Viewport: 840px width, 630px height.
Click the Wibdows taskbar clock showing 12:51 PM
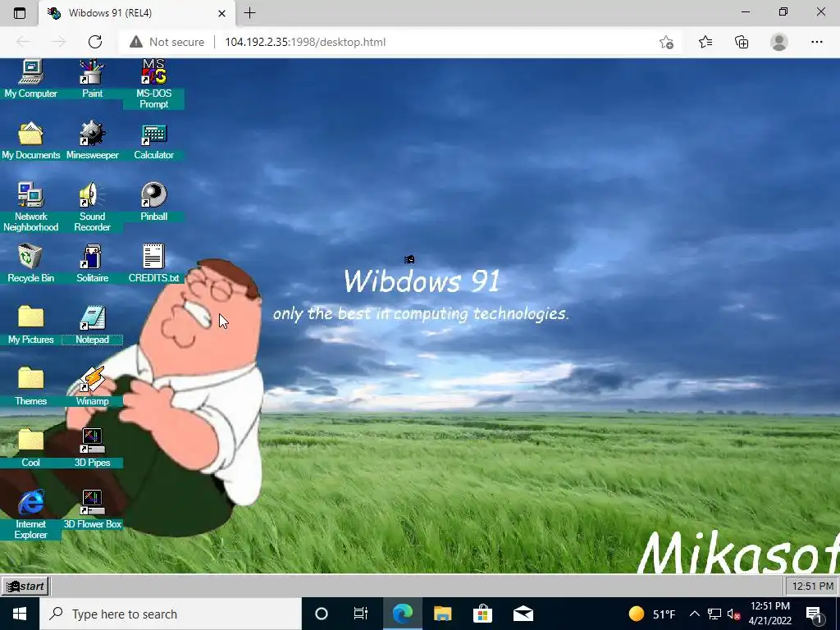[812, 586]
